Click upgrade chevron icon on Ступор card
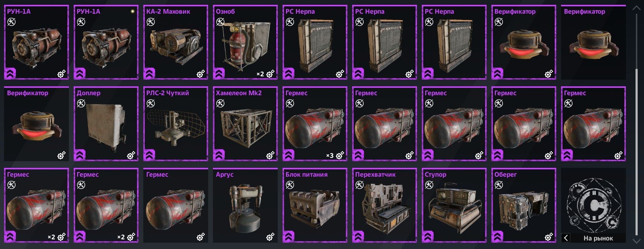This screenshot has width=644, height=249. [428, 236]
